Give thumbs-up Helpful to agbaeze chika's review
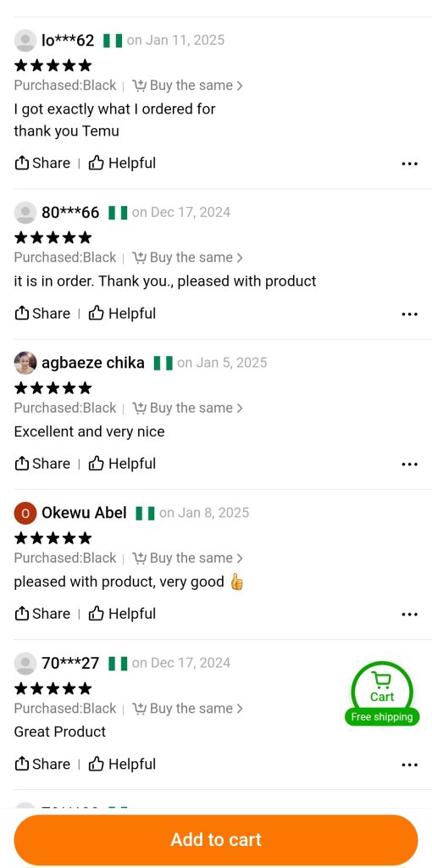The image size is (432, 868). click(122, 464)
